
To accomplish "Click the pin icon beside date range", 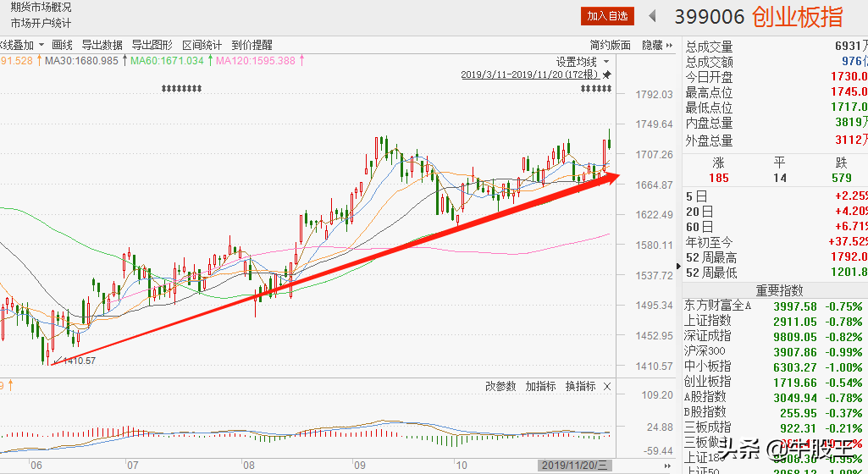I will point(606,74).
